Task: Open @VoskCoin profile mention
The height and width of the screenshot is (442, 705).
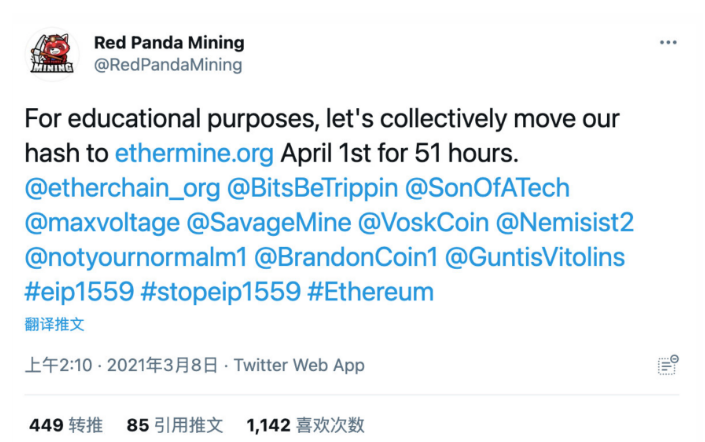Action: click(424, 223)
